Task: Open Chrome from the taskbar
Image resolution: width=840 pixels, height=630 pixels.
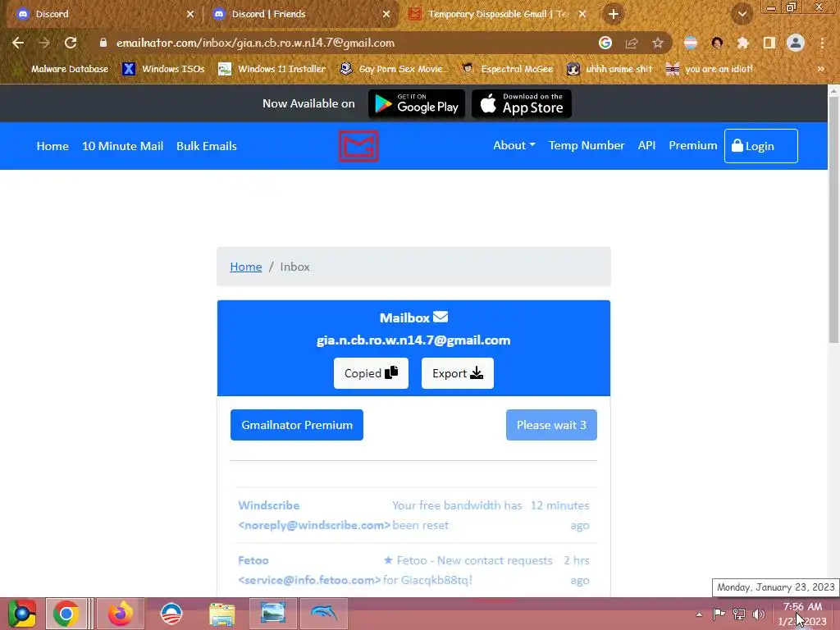Action: [66, 614]
